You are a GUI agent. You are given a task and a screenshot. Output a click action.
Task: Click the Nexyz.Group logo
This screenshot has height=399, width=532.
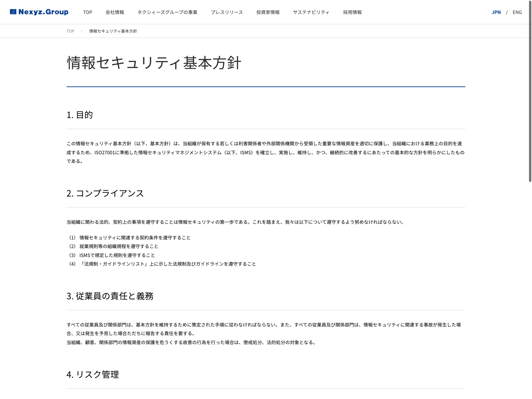pyautogui.click(x=39, y=12)
